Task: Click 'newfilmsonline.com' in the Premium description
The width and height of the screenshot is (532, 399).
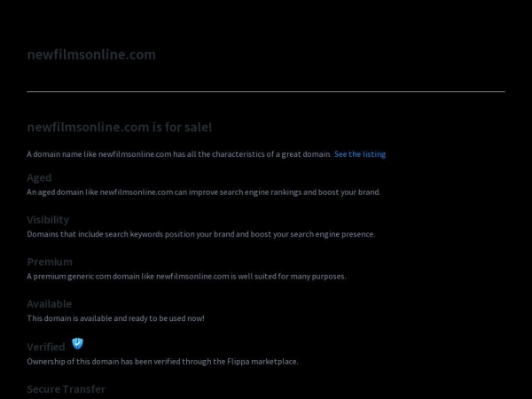Action: 192,276
